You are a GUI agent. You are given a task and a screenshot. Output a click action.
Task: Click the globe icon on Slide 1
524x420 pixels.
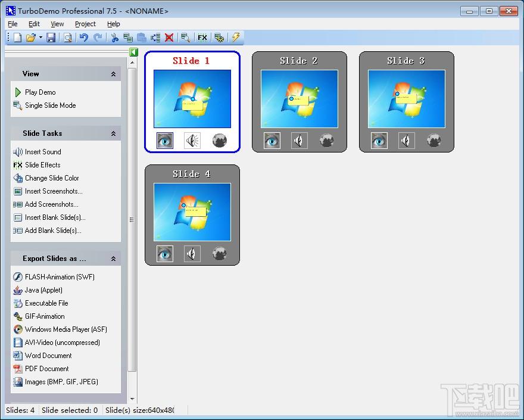pos(220,141)
